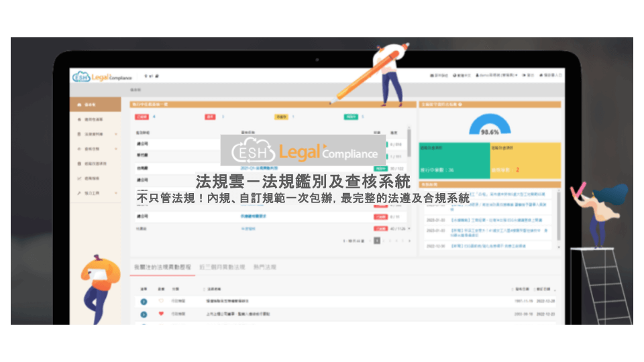Screen dimensions: 644x362
Task: Click the help icon beside the compliance rate header
Action: pyautogui.click(x=460, y=105)
